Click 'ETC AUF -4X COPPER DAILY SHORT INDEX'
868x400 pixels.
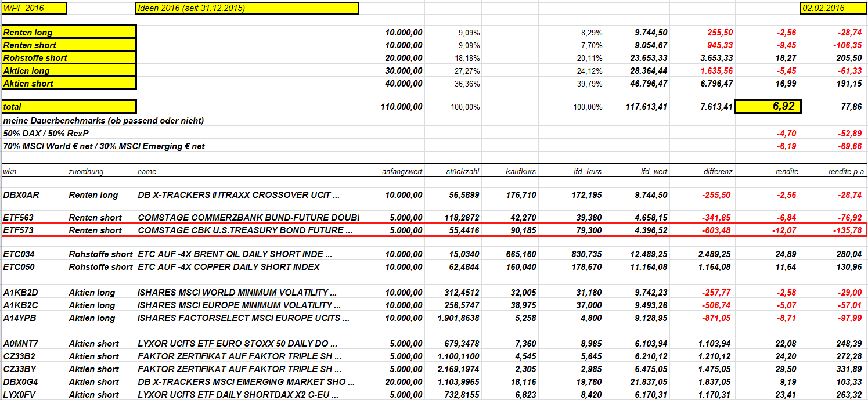[x=229, y=267]
